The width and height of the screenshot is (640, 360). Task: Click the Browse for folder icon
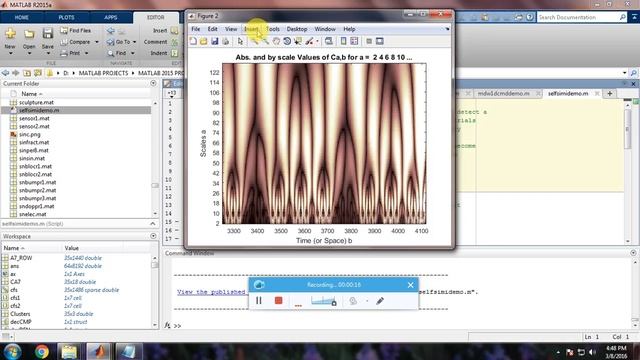point(38,73)
